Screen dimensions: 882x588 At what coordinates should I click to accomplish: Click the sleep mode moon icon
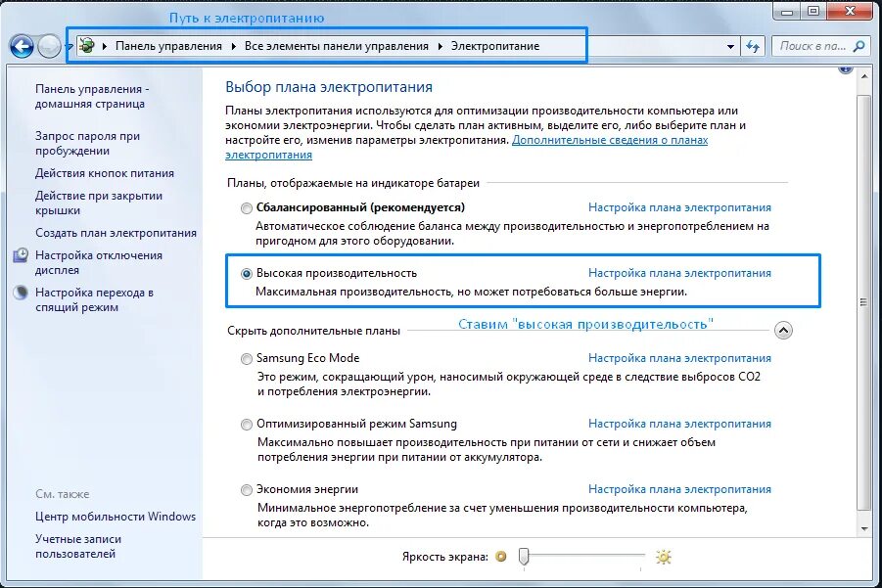(x=21, y=293)
